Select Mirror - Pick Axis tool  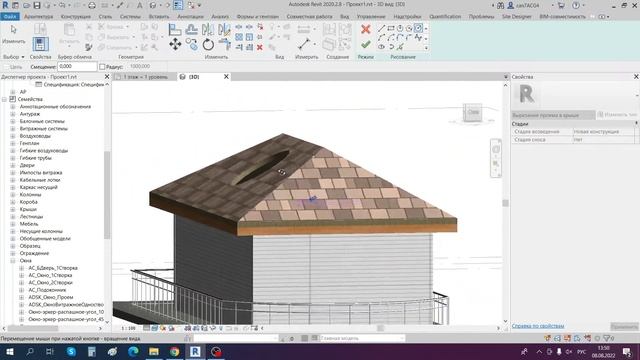[208, 29]
